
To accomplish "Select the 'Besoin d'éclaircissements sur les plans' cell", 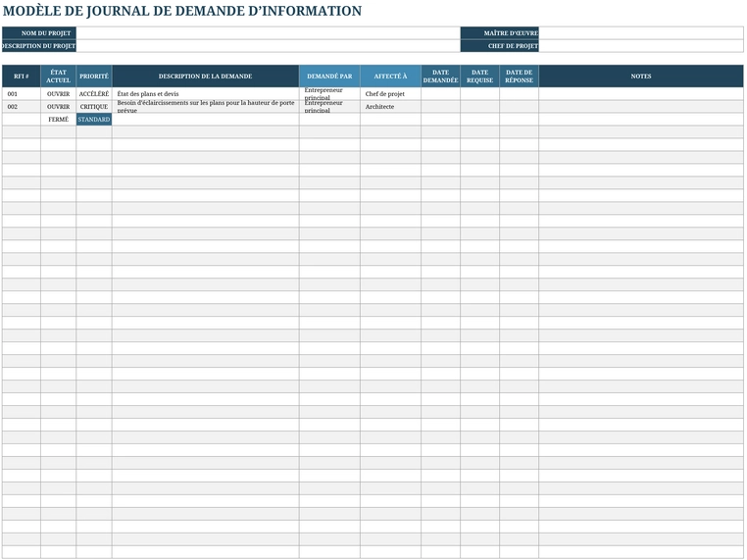I will click(205, 107).
